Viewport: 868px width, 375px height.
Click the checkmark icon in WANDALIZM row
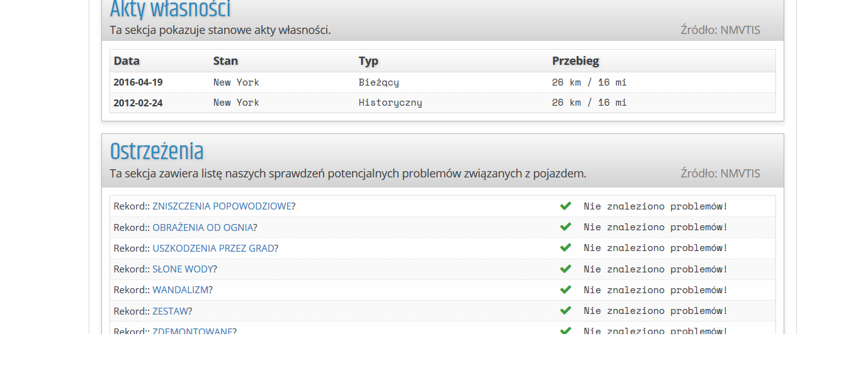coord(565,289)
